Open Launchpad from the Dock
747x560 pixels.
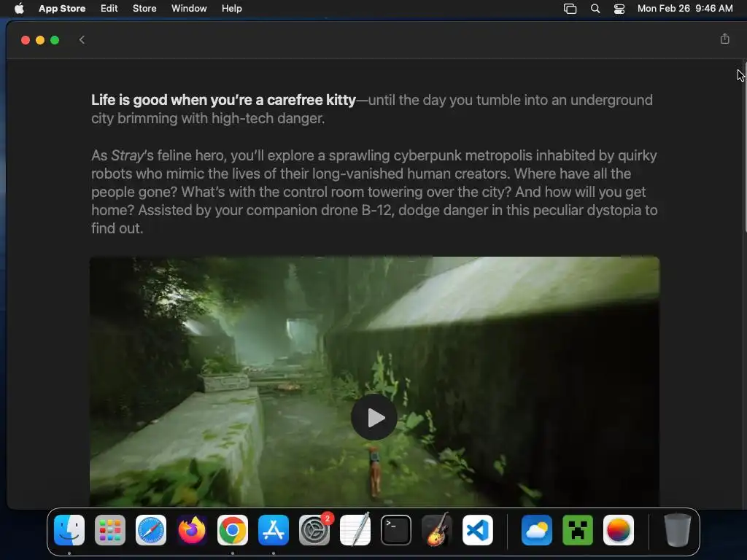110,530
